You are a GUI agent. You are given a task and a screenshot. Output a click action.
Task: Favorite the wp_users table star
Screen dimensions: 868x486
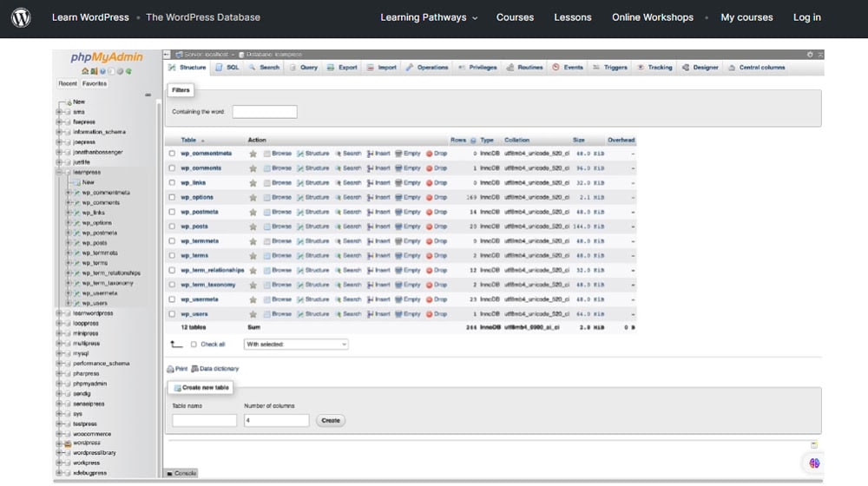pos(253,314)
